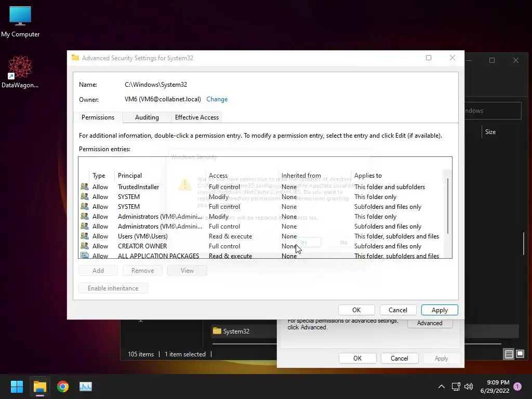532x399 pixels.
Task: Select the Users (VM6\Users) entry icon
Action: pyautogui.click(x=85, y=236)
